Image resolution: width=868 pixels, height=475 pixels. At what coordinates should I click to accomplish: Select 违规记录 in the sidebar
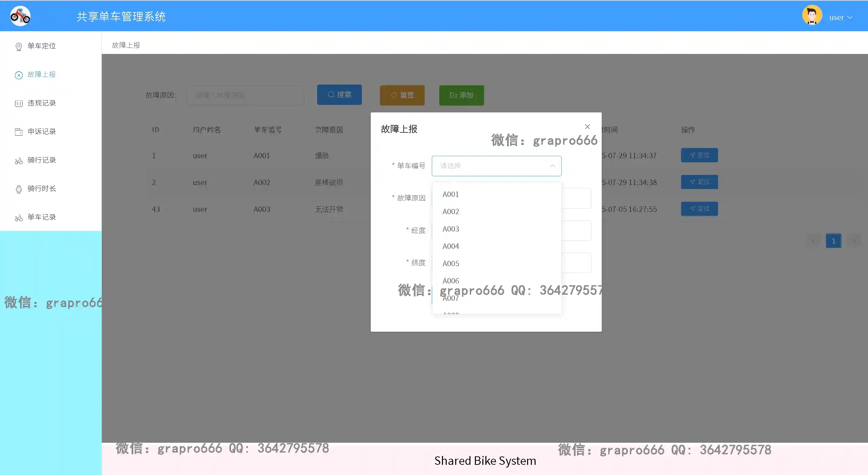[41, 103]
